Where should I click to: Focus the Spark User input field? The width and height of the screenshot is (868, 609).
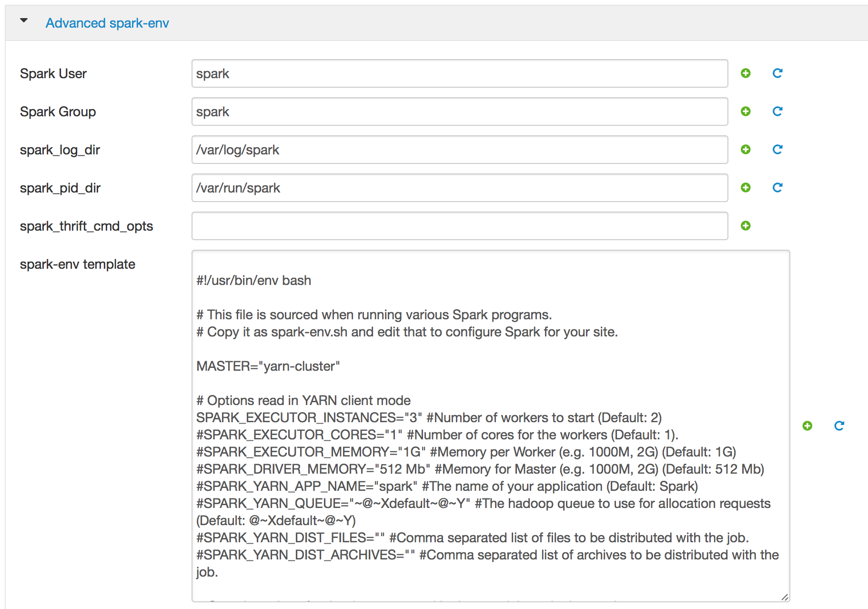click(459, 73)
